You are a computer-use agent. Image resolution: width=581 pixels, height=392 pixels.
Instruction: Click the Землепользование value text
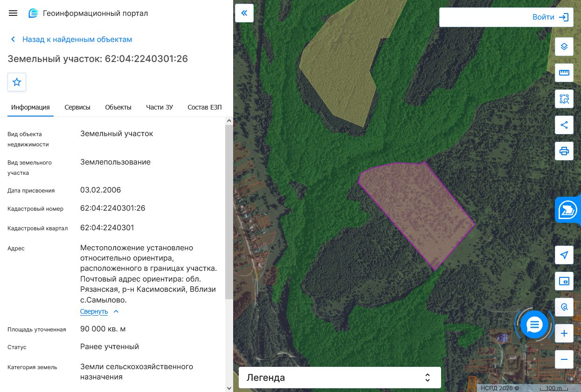click(x=116, y=162)
